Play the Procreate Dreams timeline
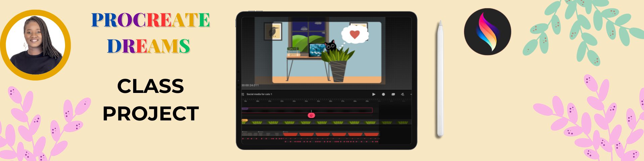644x161 pixels. point(374,94)
